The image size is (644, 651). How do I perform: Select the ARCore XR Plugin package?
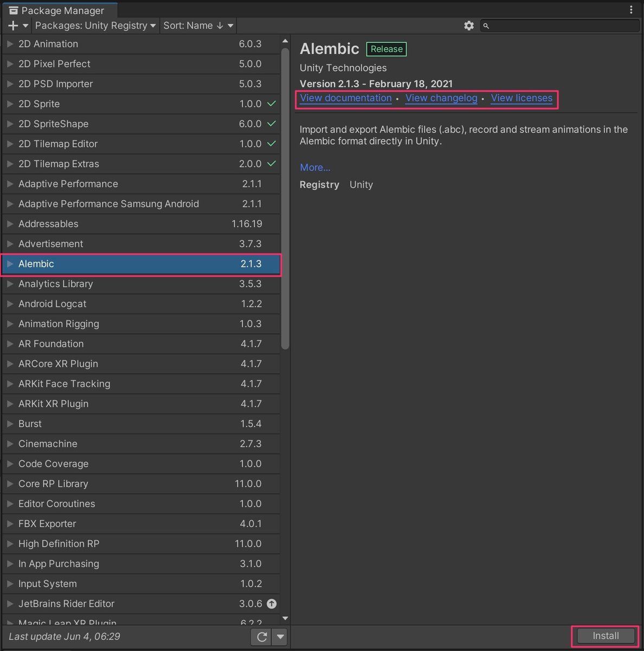pyautogui.click(x=141, y=364)
